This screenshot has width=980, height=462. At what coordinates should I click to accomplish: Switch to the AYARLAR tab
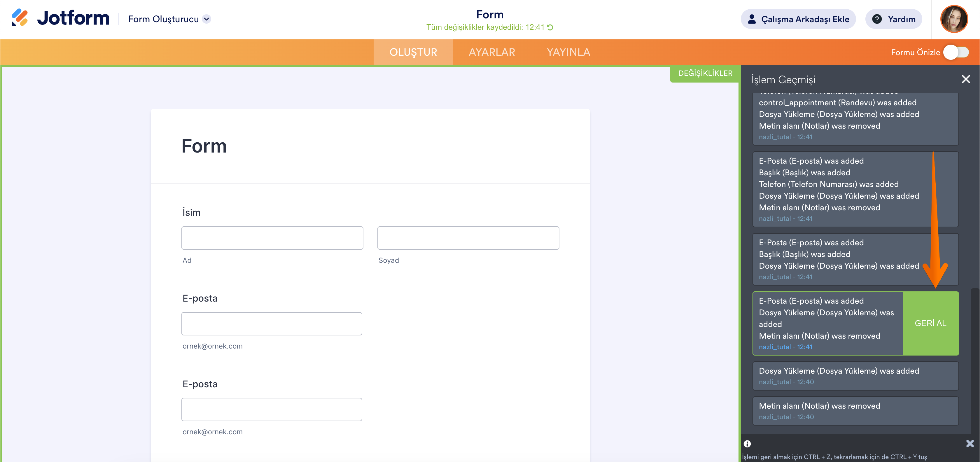(x=491, y=52)
